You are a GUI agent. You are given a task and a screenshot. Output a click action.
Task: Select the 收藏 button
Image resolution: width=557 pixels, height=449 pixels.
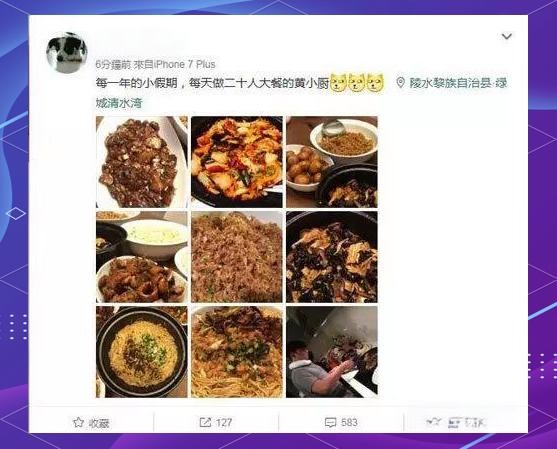coord(91,423)
